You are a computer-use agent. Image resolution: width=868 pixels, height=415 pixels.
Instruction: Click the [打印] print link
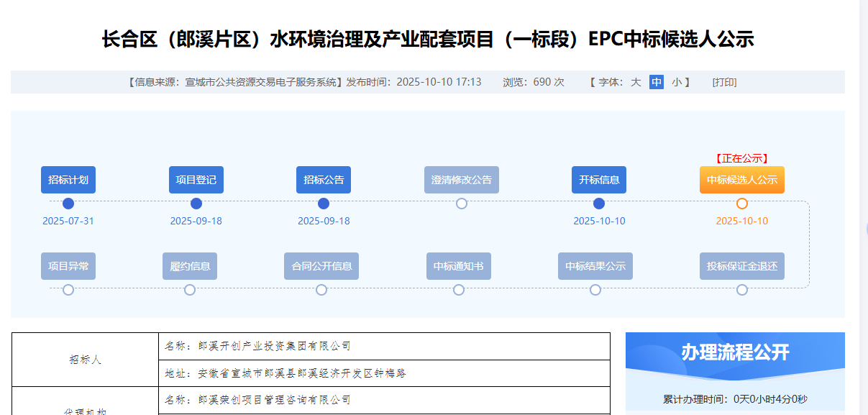click(x=724, y=82)
